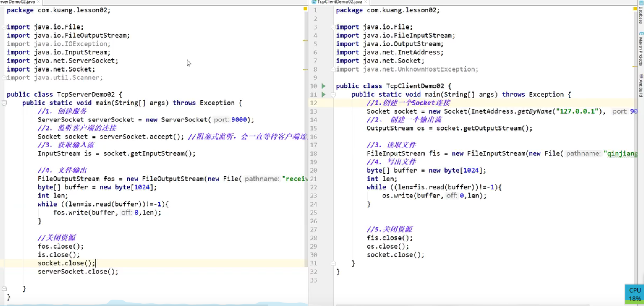Click line number 13 in client gutter
Image resolution: width=644 pixels, height=306 pixels.
(313, 111)
